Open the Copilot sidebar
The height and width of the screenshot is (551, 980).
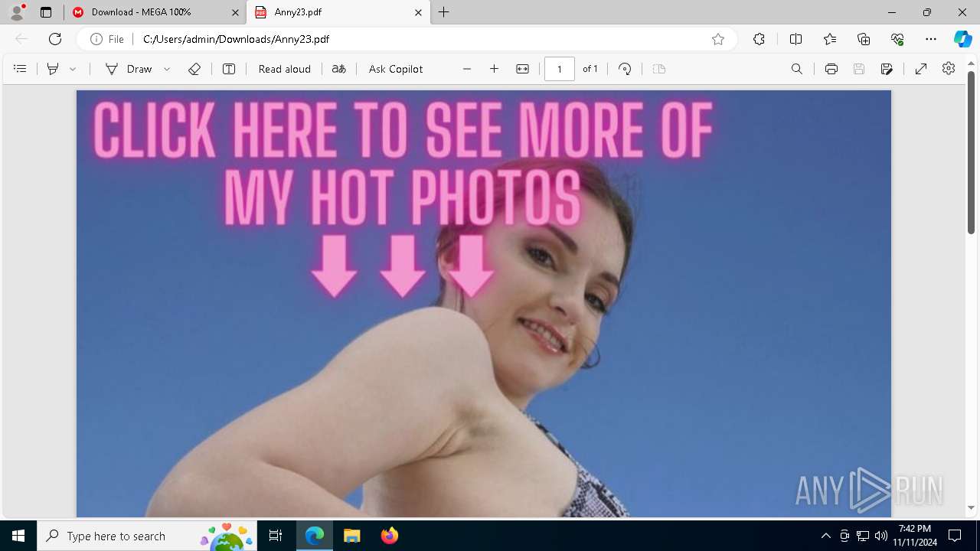963,39
